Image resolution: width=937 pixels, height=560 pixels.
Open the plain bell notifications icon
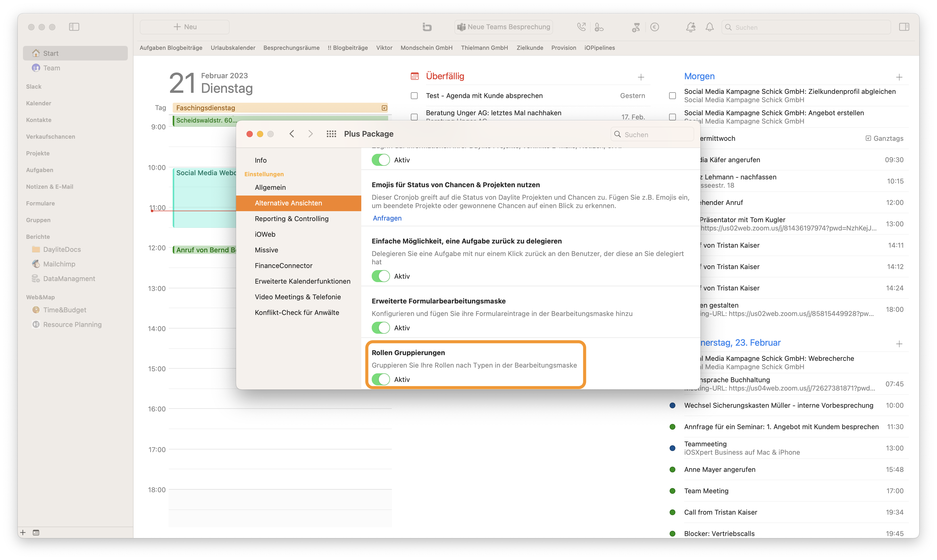(x=710, y=27)
